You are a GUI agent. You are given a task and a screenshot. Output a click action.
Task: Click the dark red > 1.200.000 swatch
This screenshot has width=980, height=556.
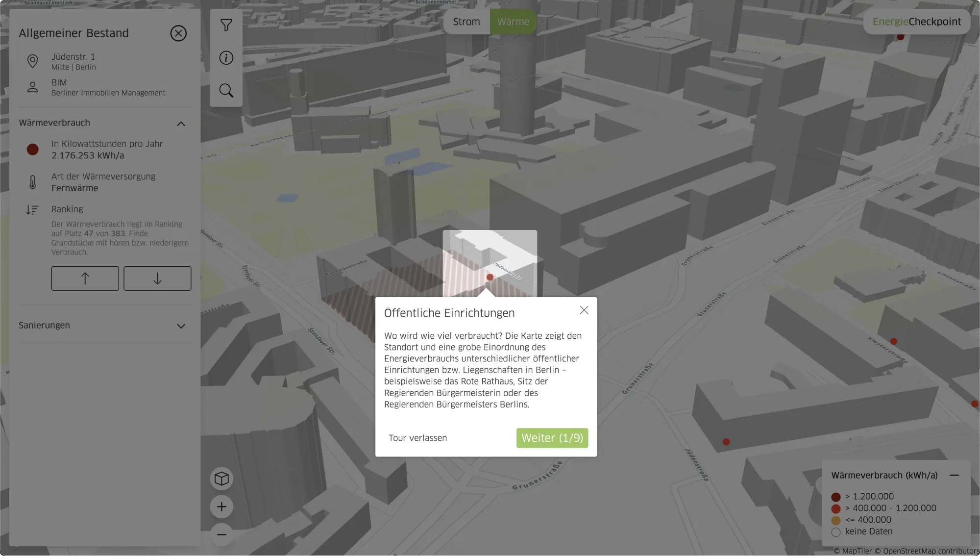coord(836,497)
